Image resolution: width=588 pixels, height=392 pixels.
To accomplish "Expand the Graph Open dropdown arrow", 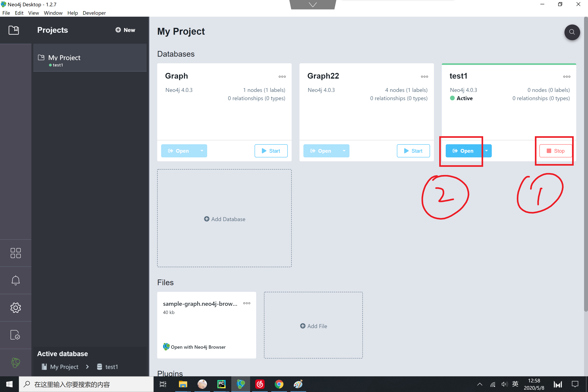I will coord(202,151).
